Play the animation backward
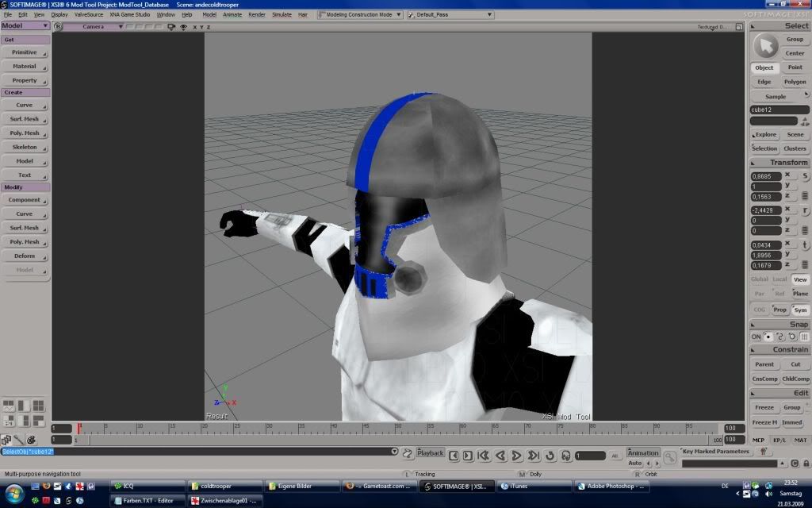Viewport: 812px width, 508px height. (x=500, y=455)
